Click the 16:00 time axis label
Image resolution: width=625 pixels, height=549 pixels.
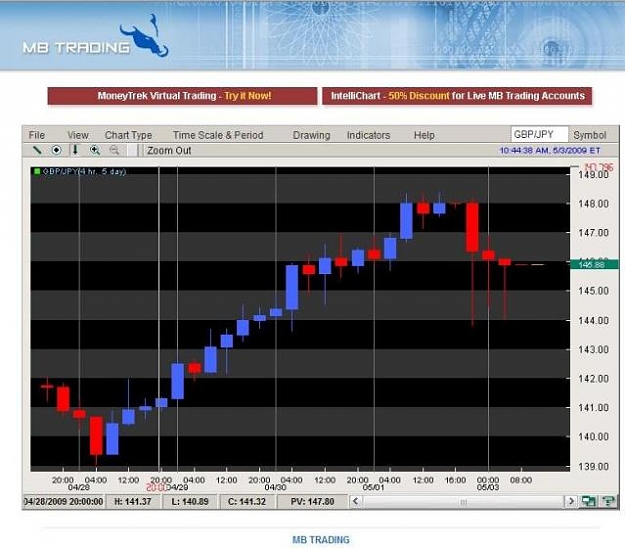455,480
